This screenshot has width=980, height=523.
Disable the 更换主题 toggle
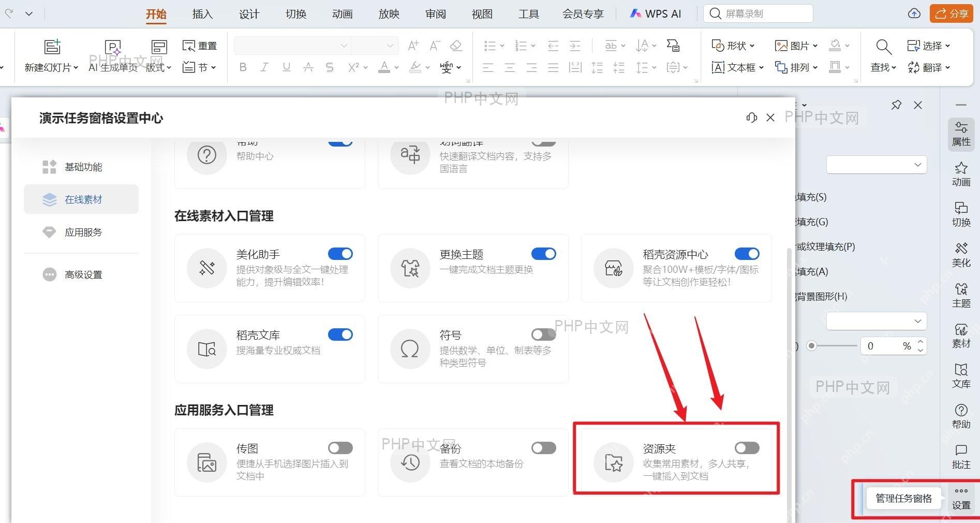pyautogui.click(x=544, y=254)
